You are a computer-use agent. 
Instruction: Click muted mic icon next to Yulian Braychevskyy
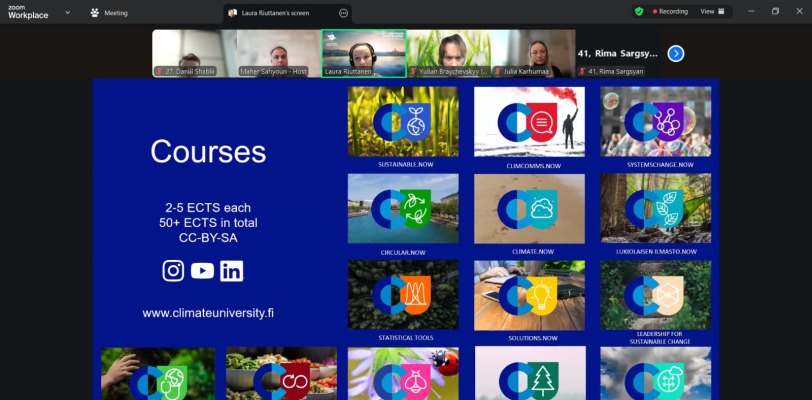point(414,72)
